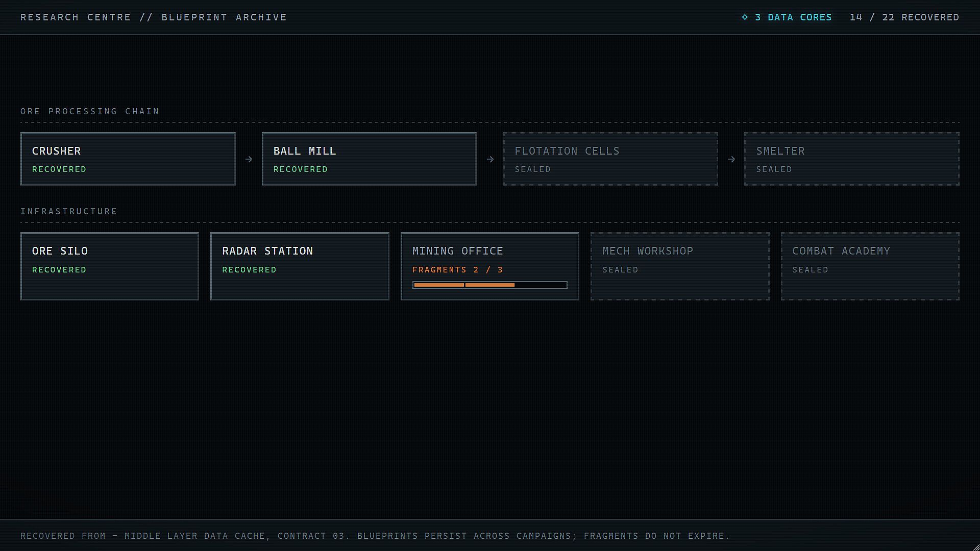Screen dimensions: 980x551
Task: Open the Mining Office blueprint card
Action: coord(490,266)
